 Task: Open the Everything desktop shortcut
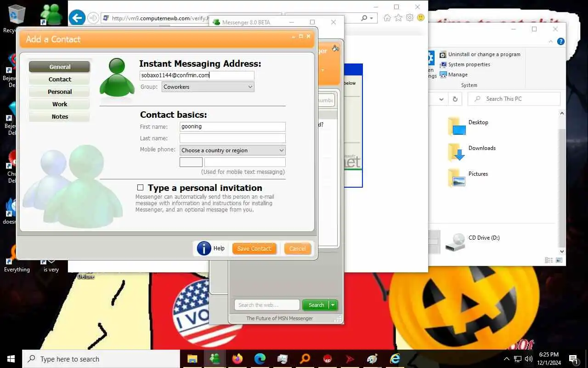point(17,258)
